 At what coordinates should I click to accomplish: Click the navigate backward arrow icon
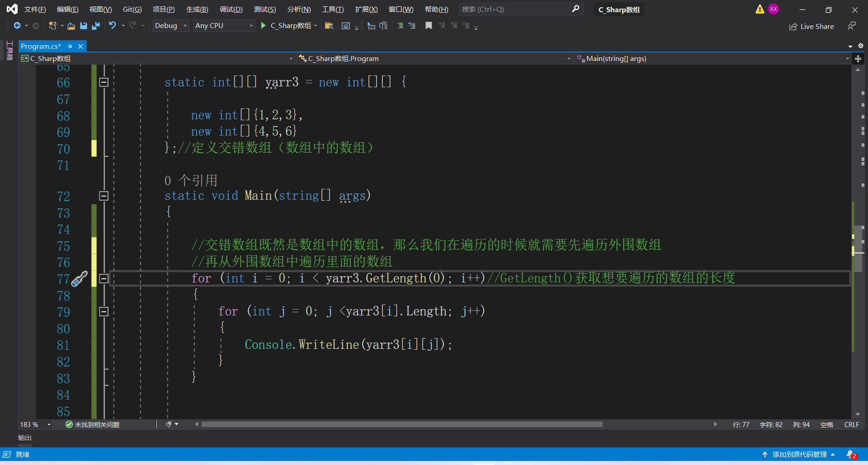tap(17, 26)
